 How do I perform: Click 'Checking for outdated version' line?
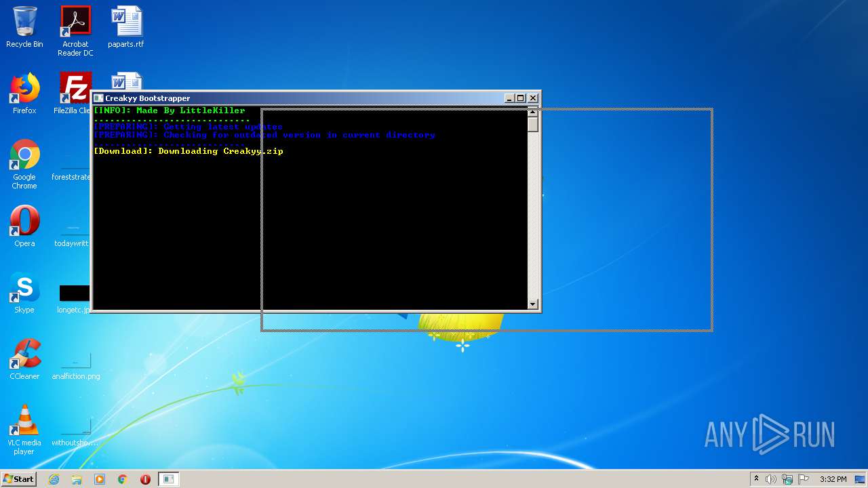(x=264, y=135)
